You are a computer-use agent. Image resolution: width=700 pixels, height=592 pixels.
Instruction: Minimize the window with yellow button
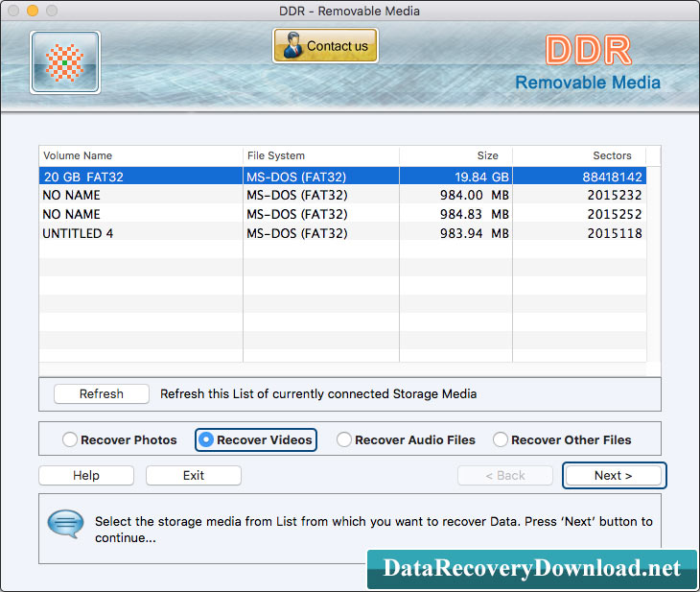point(33,11)
